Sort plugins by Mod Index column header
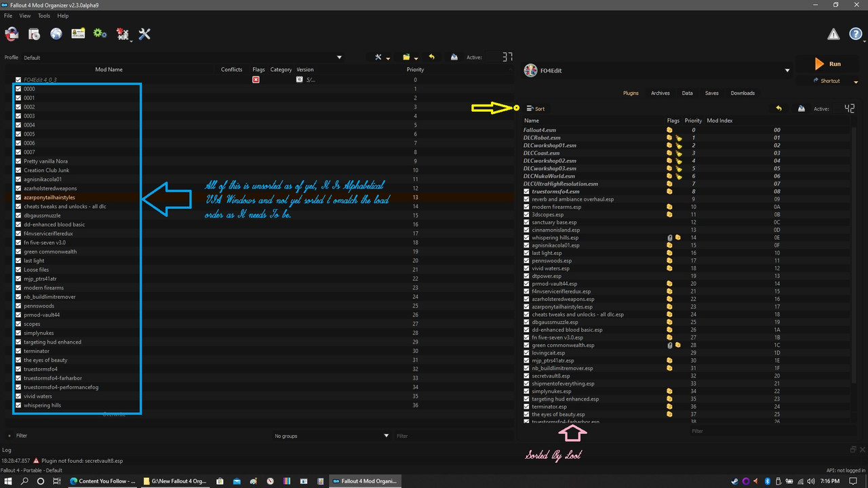868x488 pixels. (x=719, y=121)
